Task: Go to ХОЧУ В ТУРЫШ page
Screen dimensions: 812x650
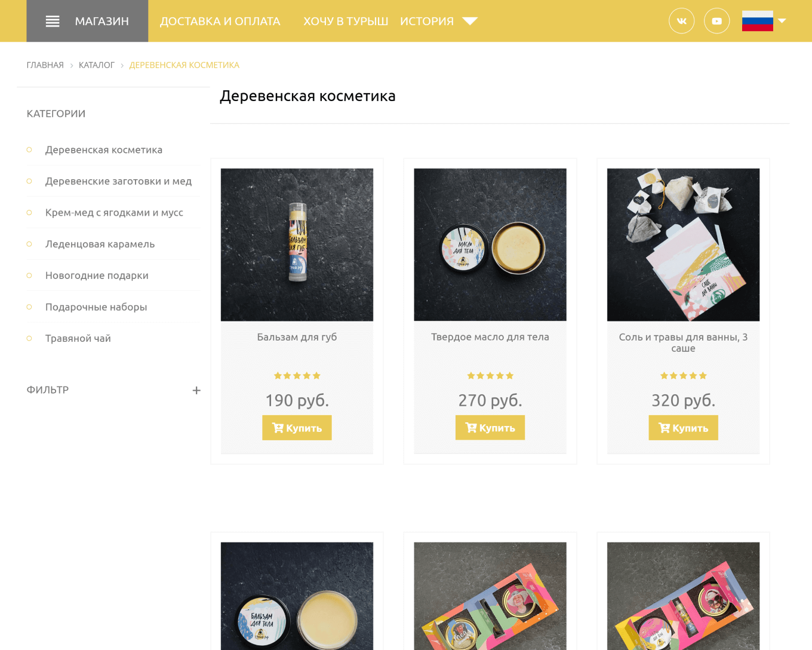Action: tap(346, 22)
